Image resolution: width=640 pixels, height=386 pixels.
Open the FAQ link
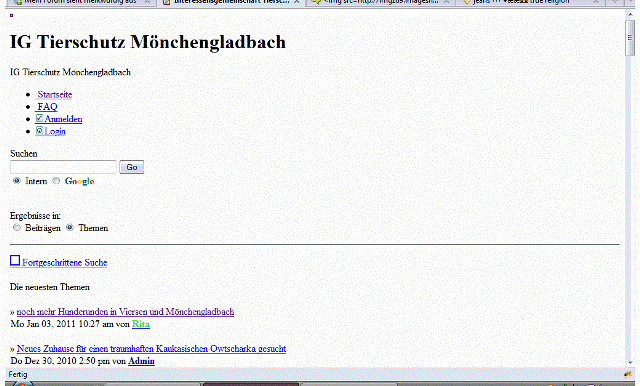coord(47,107)
